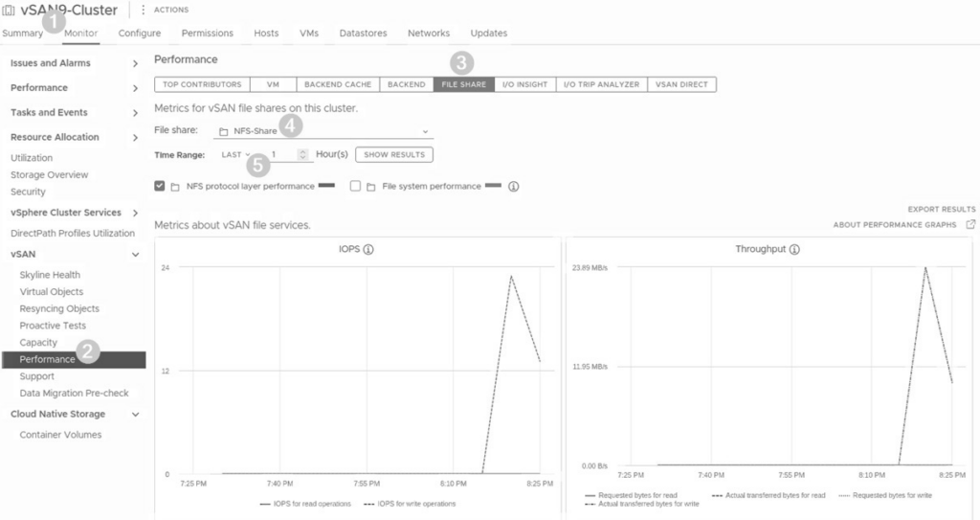The image size is (980, 520).
Task: Open Capacity under vSAN
Action: [38, 342]
